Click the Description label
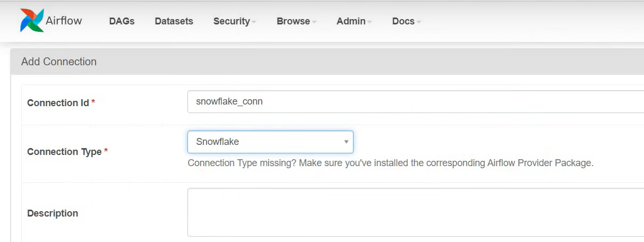The image size is (644, 242). click(53, 213)
